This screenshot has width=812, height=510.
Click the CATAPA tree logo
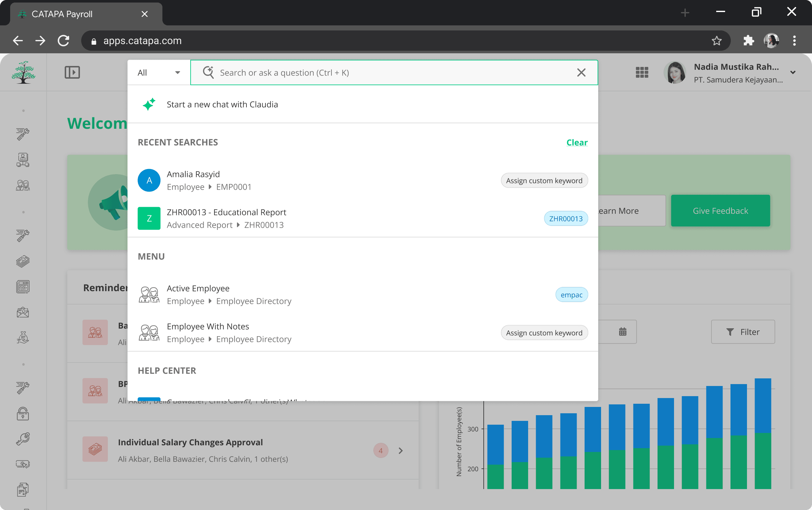23,72
